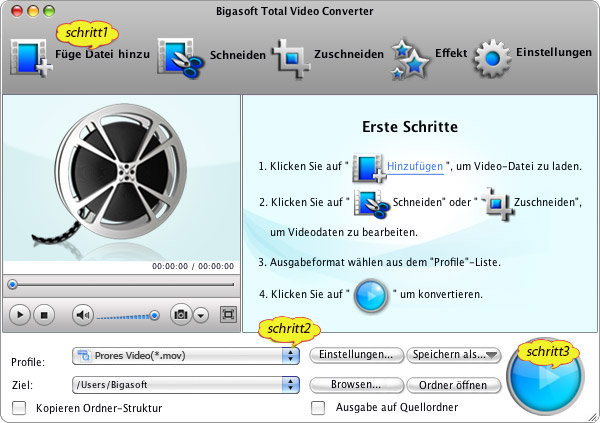Click the Füge Datei hinzu label

point(103,54)
